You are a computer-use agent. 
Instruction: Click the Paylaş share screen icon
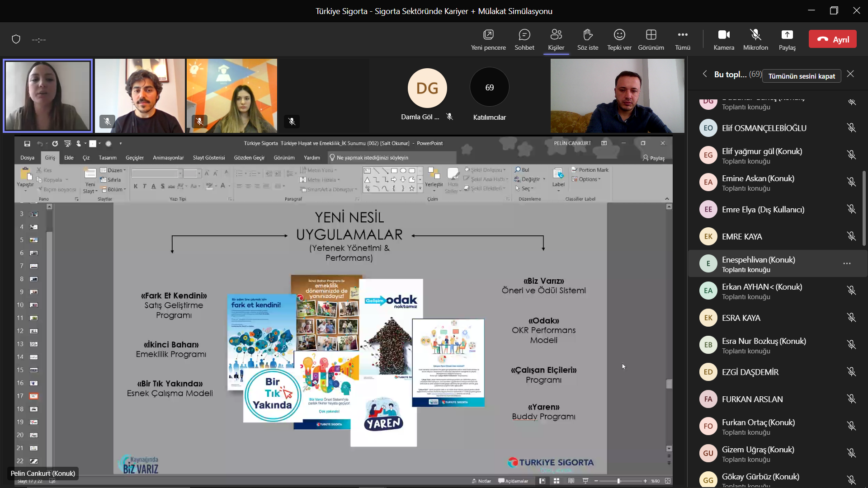787,35
